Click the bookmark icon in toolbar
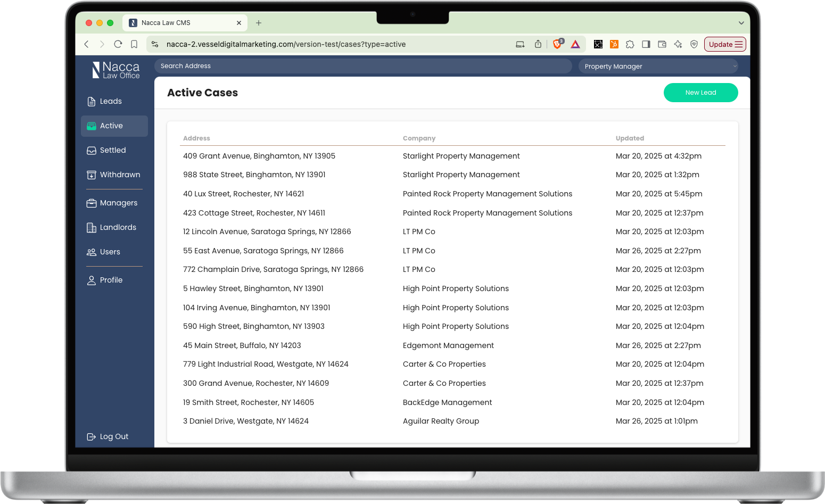Image resolution: width=825 pixels, height=504 pixels. (134, 44)
